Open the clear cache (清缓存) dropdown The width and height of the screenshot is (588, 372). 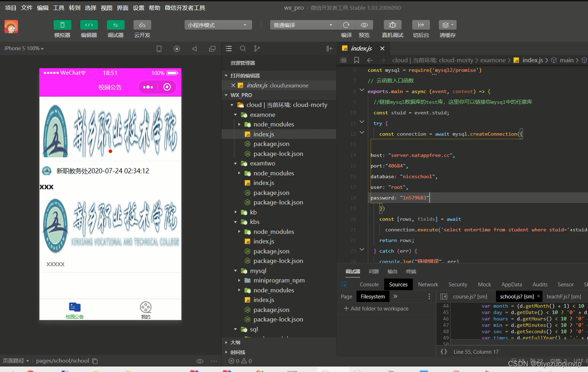tap(447, 25)
